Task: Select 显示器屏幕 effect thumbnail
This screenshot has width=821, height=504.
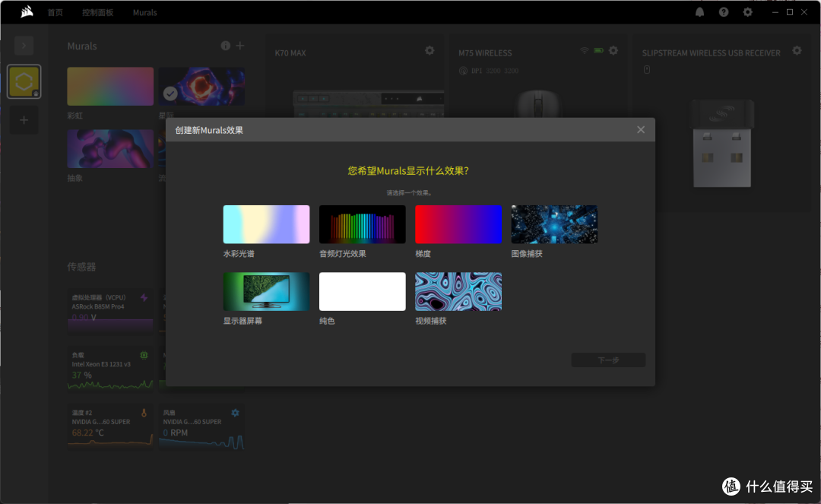Action: pos(266,291)
